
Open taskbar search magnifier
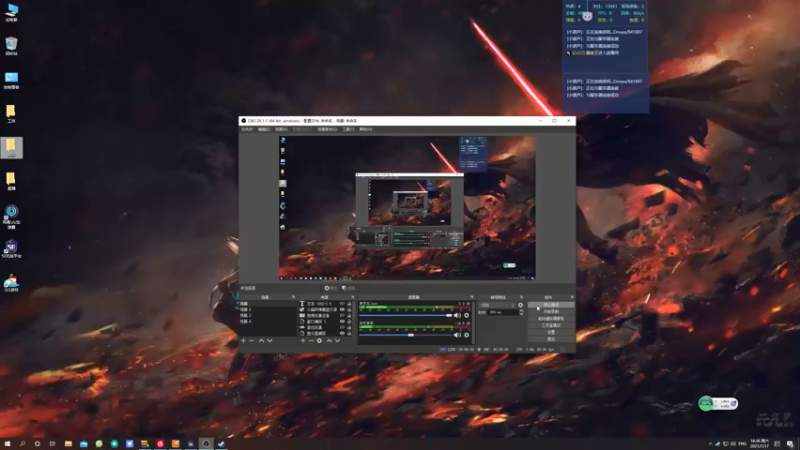(x=22, y=444)
